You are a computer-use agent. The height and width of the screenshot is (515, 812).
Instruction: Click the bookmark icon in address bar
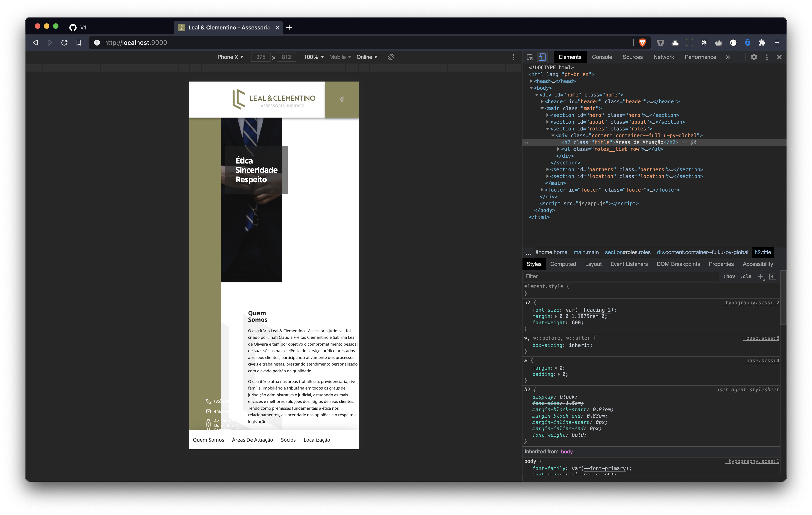pyautogui.click(x=79, y=43)
